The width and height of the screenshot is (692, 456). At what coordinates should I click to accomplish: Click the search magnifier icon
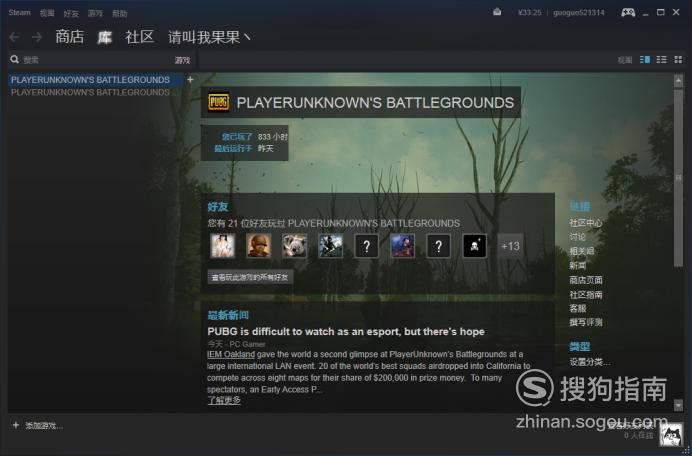coord(15,60)
